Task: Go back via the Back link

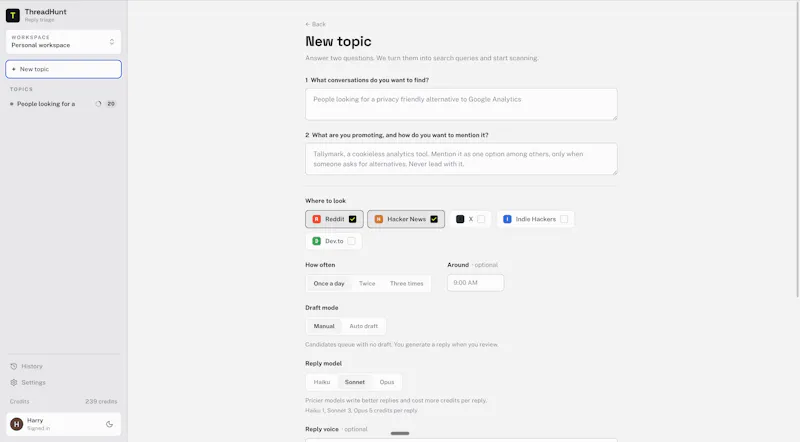Action: 315,24
